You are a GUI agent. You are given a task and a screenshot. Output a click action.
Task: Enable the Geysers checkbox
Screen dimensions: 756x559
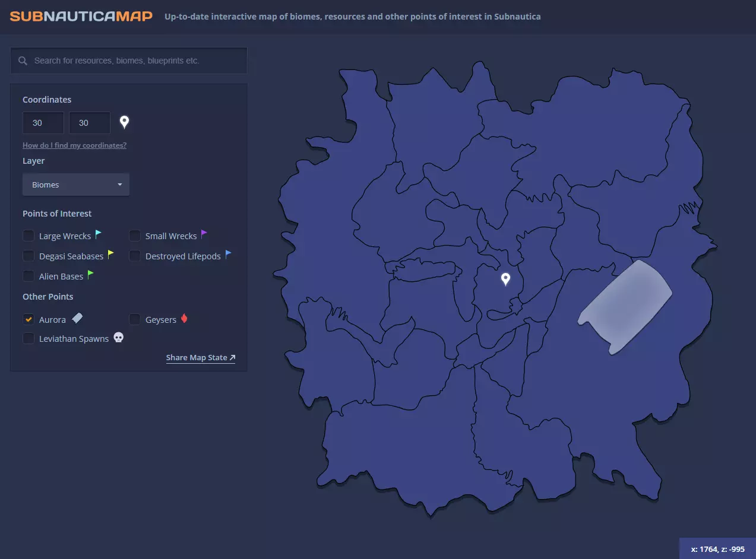[135, 319]
